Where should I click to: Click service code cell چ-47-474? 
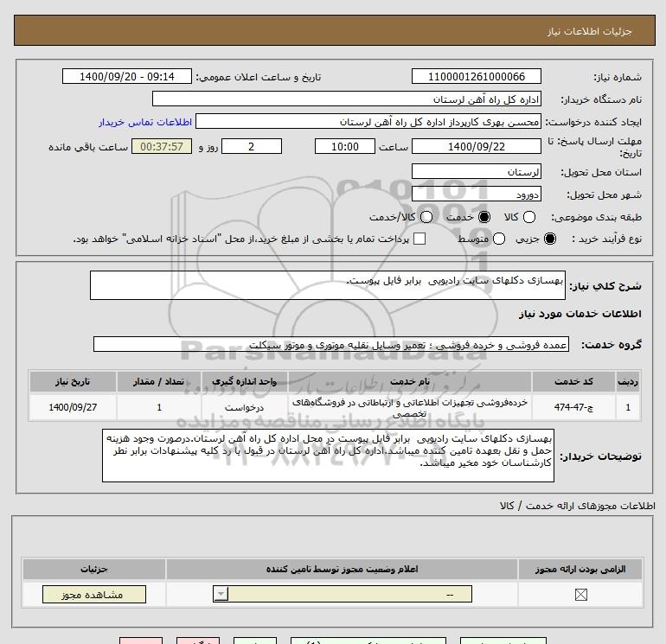coord(573,407)
